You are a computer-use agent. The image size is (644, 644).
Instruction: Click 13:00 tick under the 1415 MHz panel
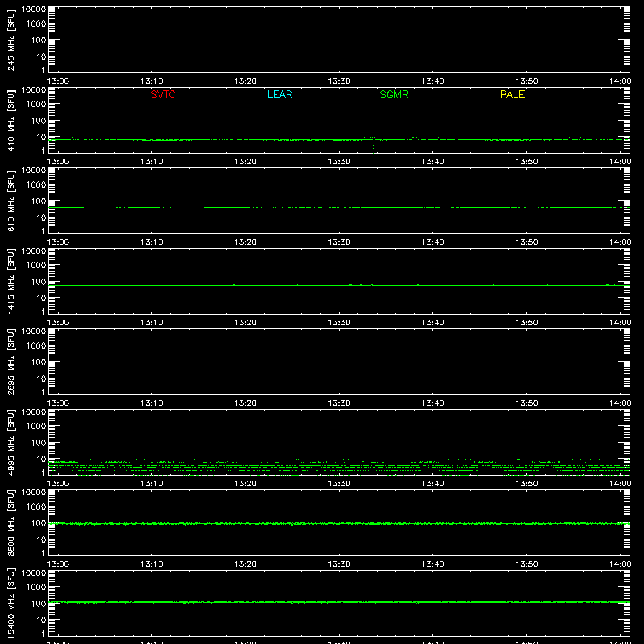click(58, 323)
